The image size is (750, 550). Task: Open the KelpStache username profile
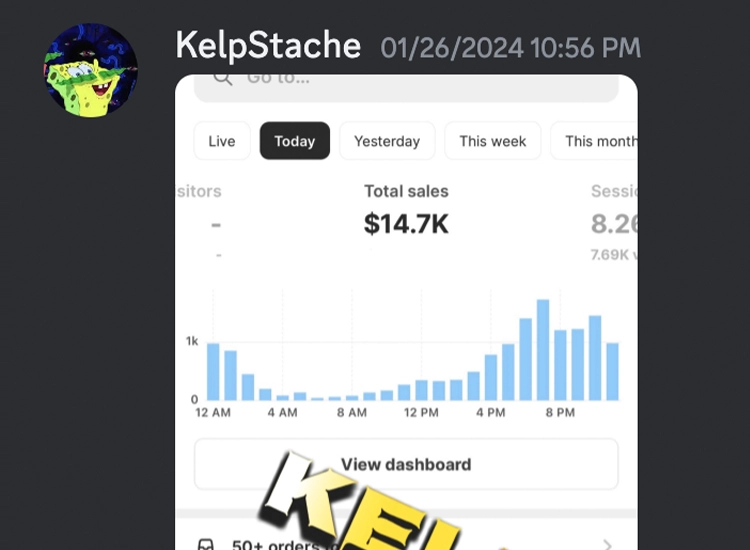coord(268,45)
